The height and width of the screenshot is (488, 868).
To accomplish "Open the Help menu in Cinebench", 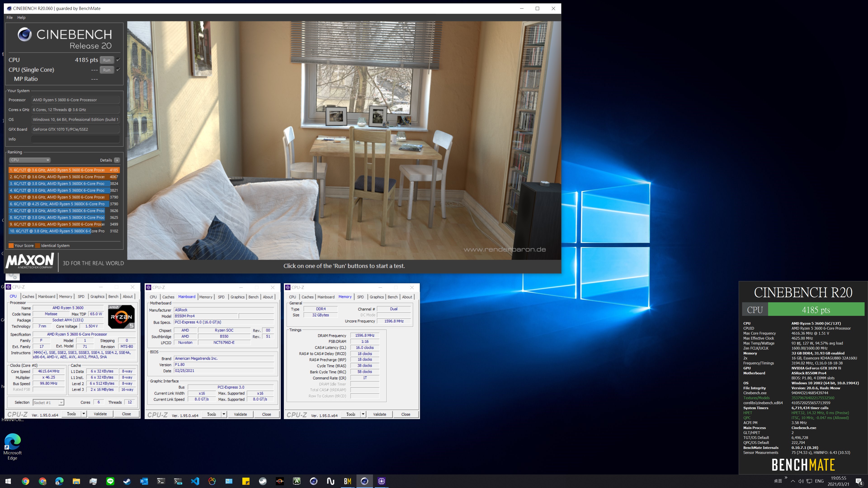I will tap(21, 18).
